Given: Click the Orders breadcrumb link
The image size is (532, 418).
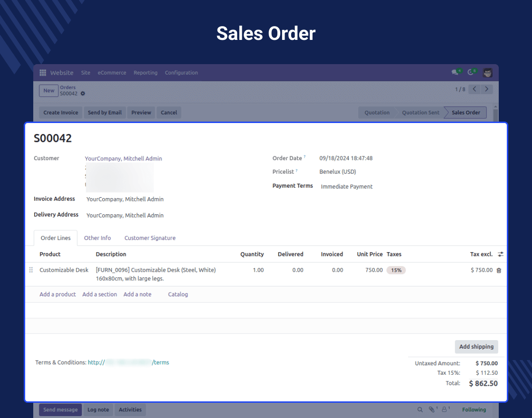Looking at the screenshot, I should [68, 87].
